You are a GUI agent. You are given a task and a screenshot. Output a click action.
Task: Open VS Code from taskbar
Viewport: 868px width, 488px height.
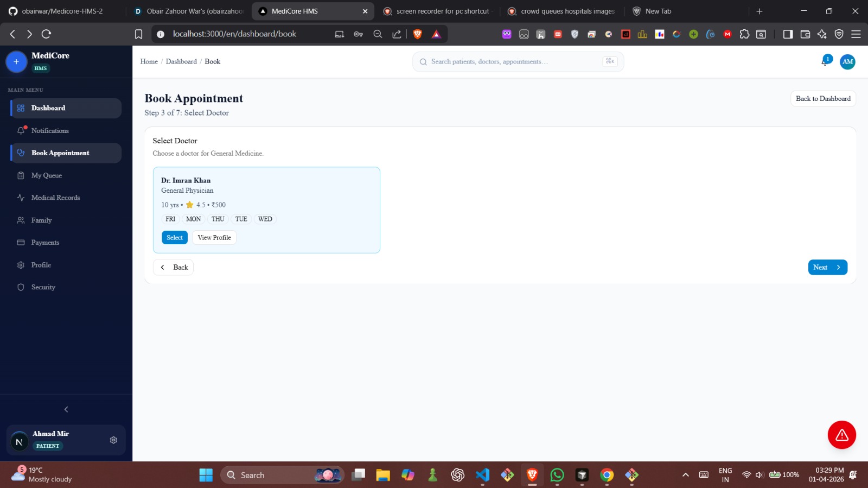pos(482,476)
